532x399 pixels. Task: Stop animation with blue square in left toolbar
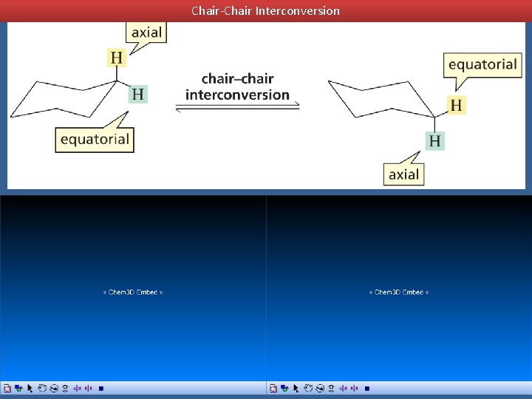click(x=100, y=389)
